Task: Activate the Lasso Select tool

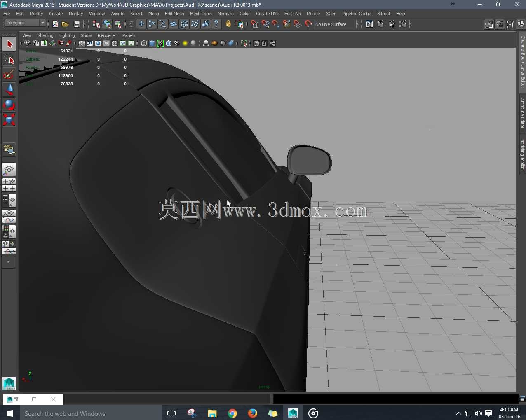Action: (x=9, y=59)
